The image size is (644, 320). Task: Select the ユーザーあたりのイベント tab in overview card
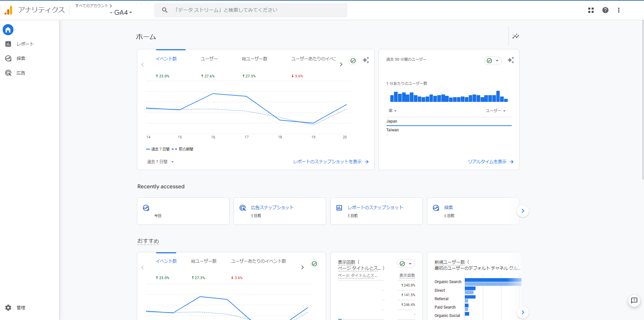pos(313,59)
